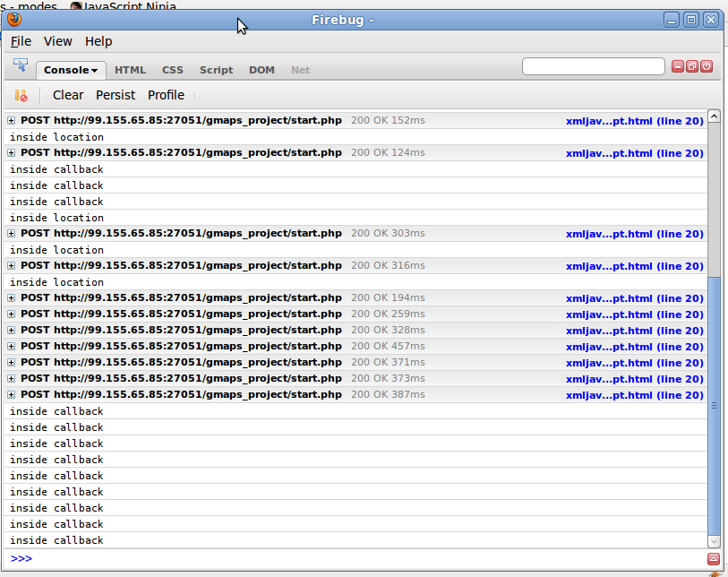The image size is (728, 577).
Task: Click the red Minimize Firebug icon
Action: (678, 66)
